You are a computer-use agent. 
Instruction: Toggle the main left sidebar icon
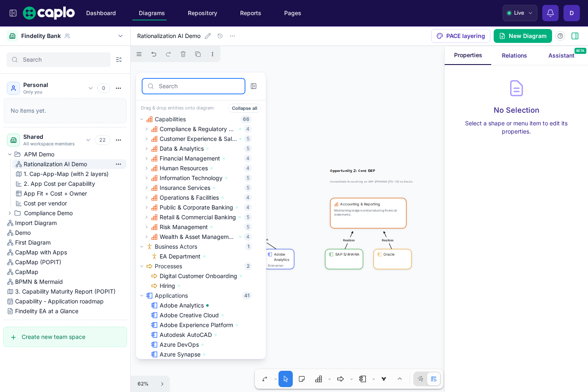tap(13, 13)
